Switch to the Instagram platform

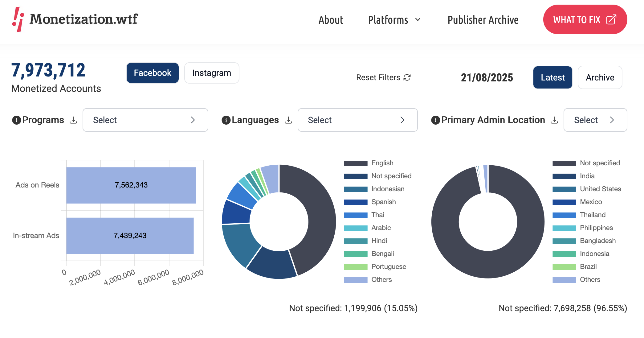coord(212,73)
